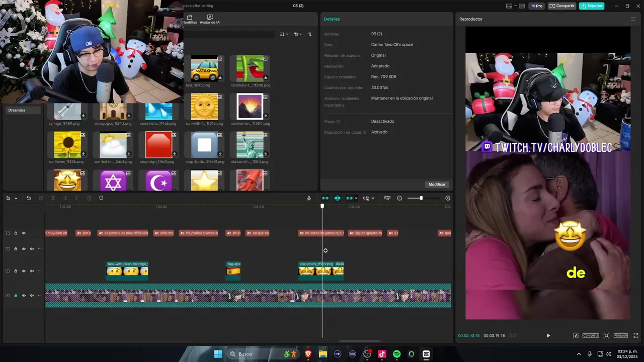This screenshot has height=362, width=644.
Task: Lock the emoji sticker overlay track
Action: click(x=16, y=271)
